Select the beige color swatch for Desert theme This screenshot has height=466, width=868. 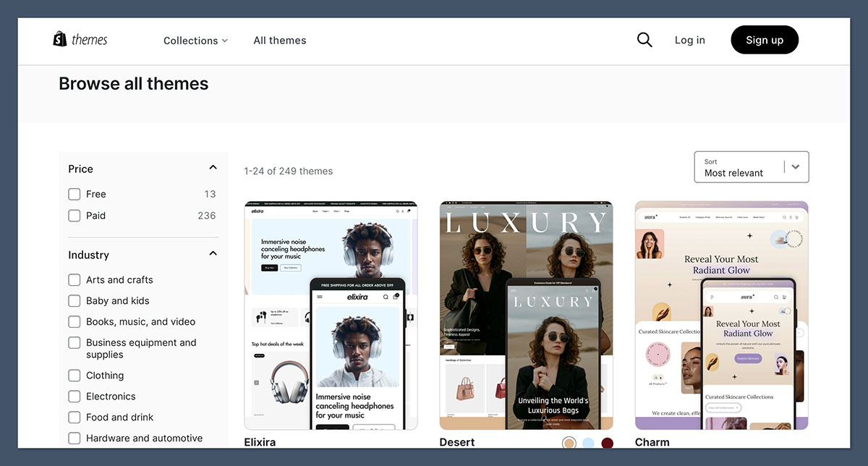coord(569,442)
